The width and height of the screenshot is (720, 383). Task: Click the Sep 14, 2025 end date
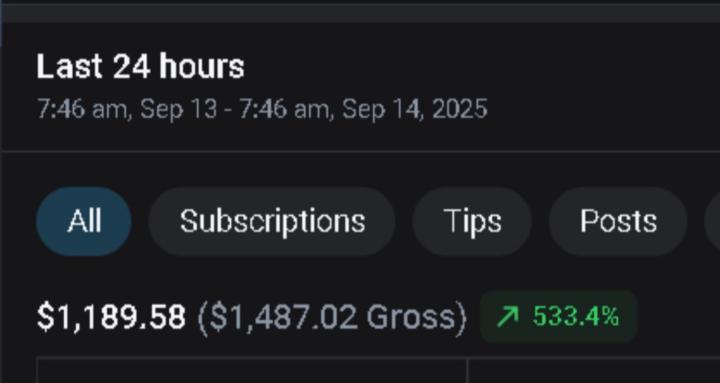pos(415,109)
